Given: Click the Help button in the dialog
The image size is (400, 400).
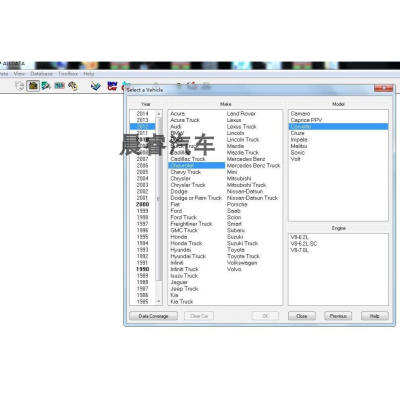Looking at the screenshot, I should pyautogui.click(x=375, y=316).
